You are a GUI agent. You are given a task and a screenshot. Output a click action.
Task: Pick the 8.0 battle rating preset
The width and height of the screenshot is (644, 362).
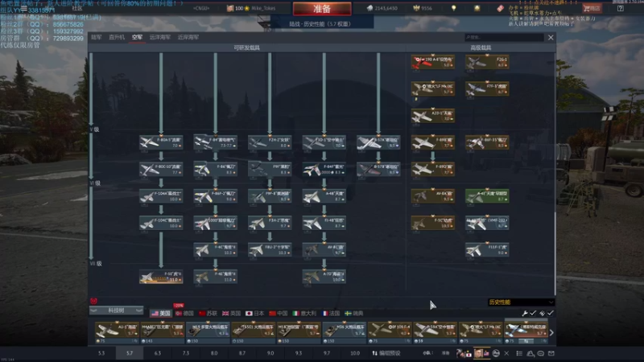(x=214, y=353)
